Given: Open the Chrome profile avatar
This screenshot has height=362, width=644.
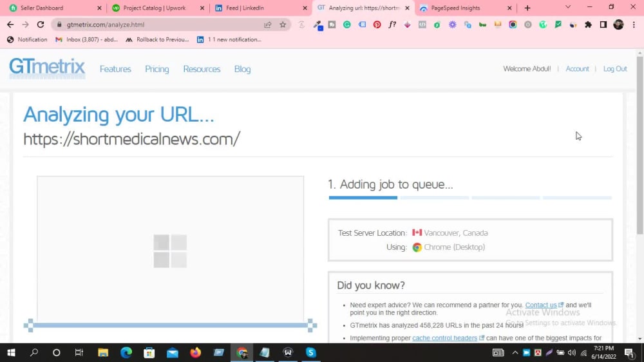Looking at the screenshot, I should [618, 24].
